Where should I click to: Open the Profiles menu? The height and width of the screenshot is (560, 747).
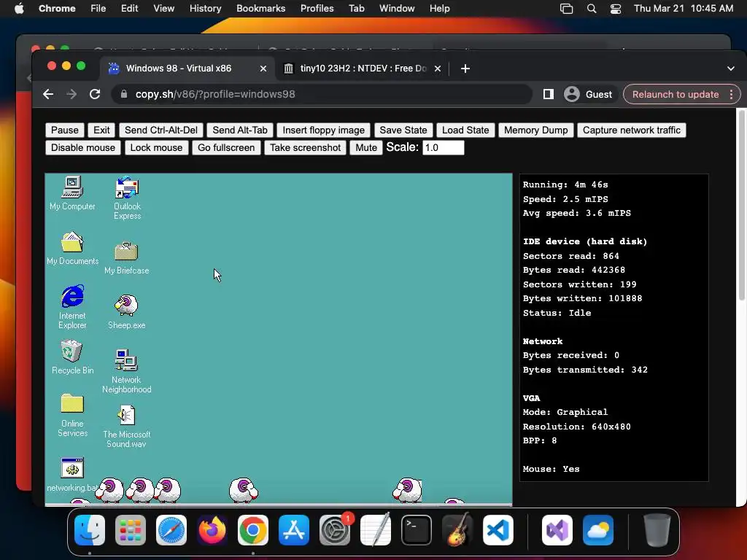point(317,9)
